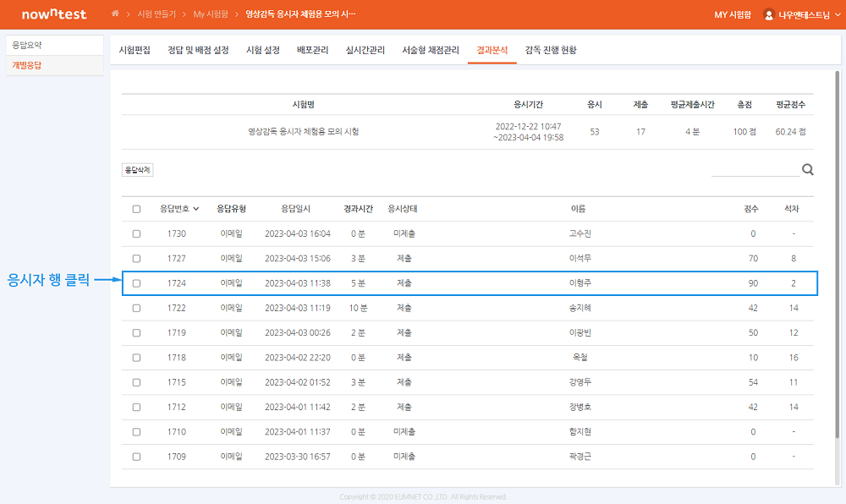Open the 실시간관리 tab
This screenshot has width=846, height=504.
coord(365,50)
